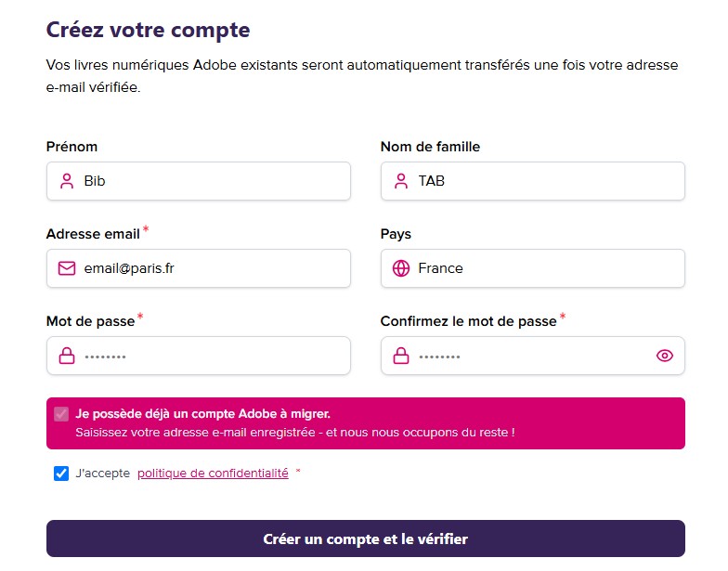The width and height of the screenshot is (728, 571).
Task: Click inside the Mot de passe field
Action: pyautogui.click(x=199, y=356)
